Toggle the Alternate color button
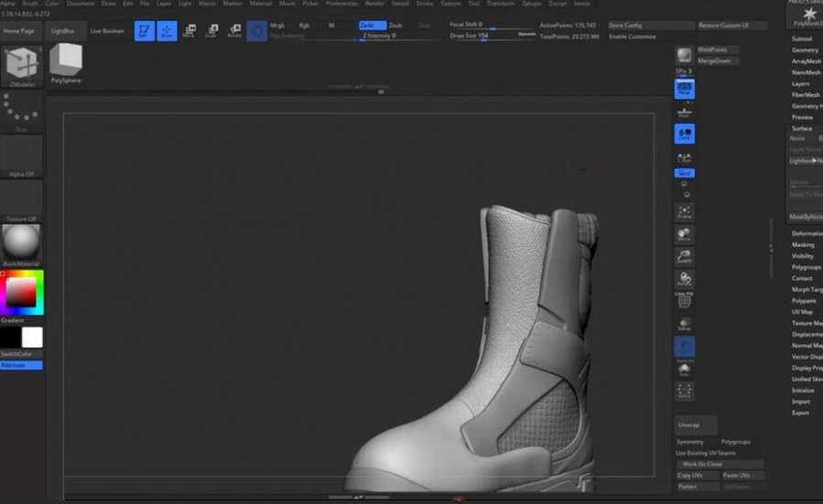Viewport: 823px width, 504px height. coord(22,365)
